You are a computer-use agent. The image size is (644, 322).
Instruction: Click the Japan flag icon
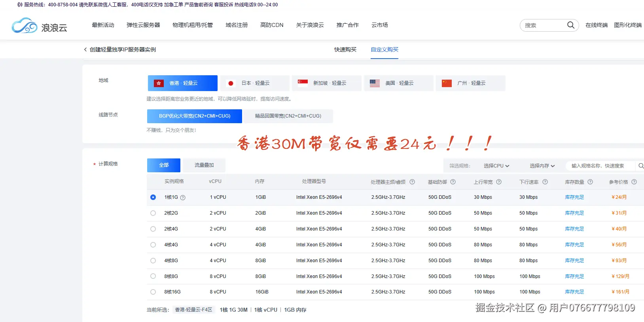coord(231,83)
